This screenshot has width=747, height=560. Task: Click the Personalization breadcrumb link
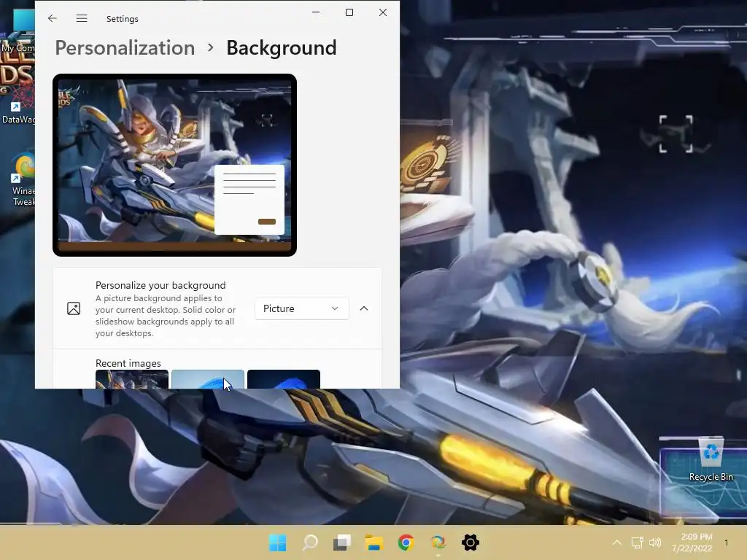(125, 48)
